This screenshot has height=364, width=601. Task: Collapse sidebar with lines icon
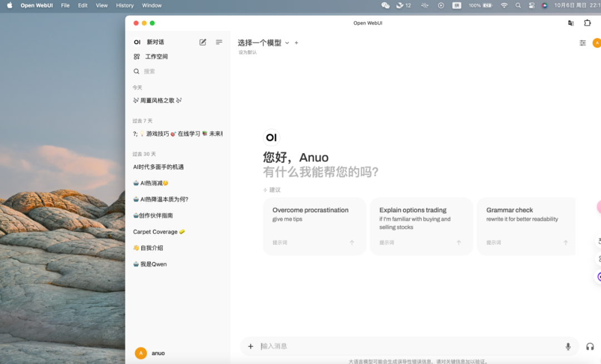click(219, 42)
